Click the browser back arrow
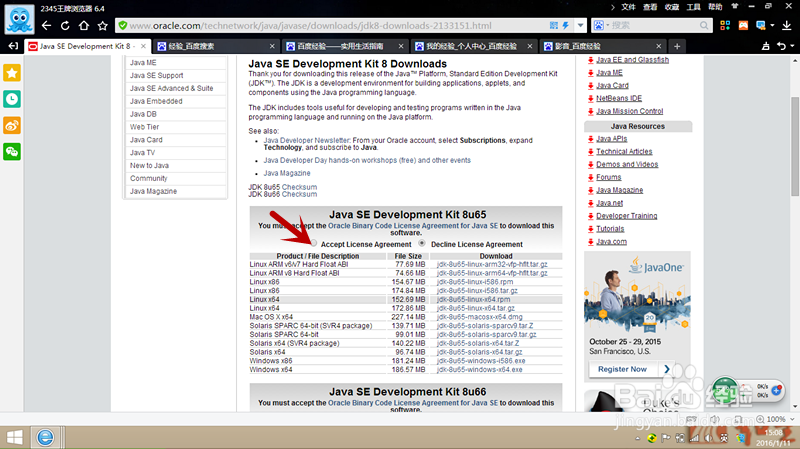The height and width of the screenshot is (449, 800). 46,26
